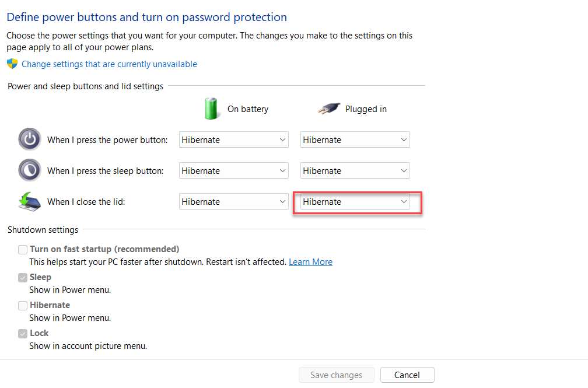
Task: Click 'When I press the power button' label
Action: point(107,140)
